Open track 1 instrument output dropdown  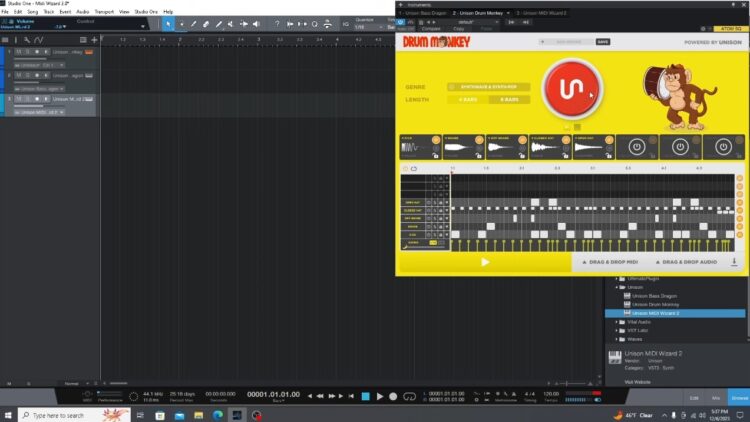[x=61, y=65]
